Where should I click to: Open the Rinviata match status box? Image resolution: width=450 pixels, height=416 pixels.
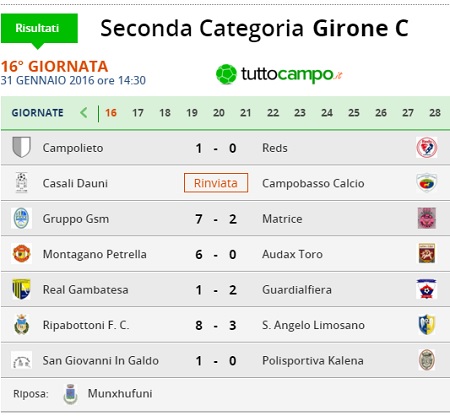click(216, 183)
